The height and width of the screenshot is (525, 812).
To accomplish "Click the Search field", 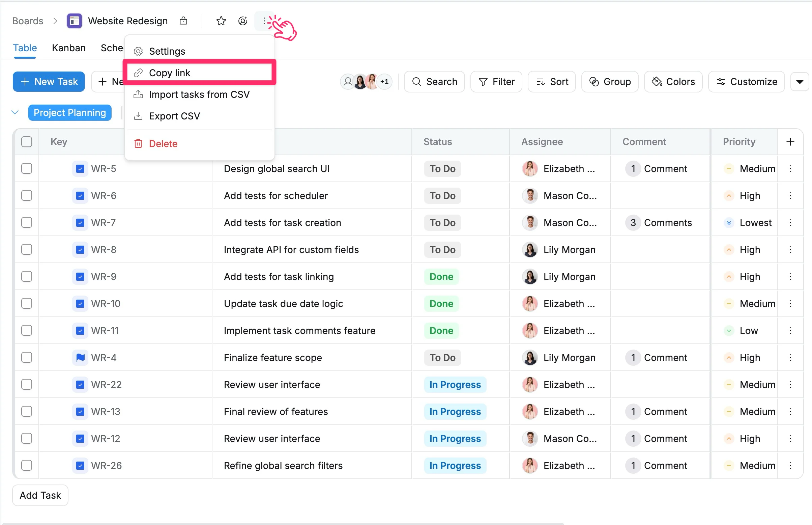I will 434,82.
